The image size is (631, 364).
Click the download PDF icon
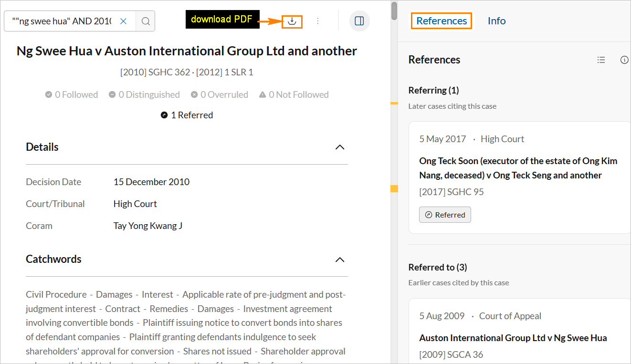click(292, 21)
